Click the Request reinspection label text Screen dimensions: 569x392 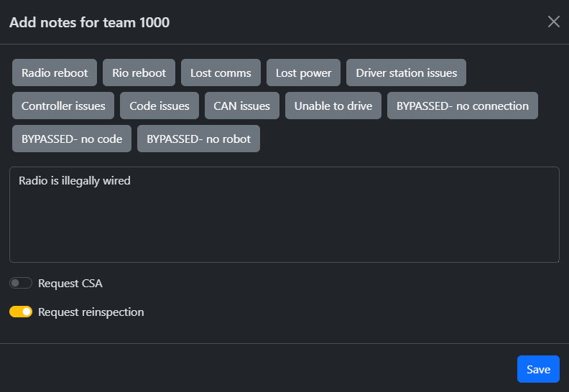(x=91, y=312)
